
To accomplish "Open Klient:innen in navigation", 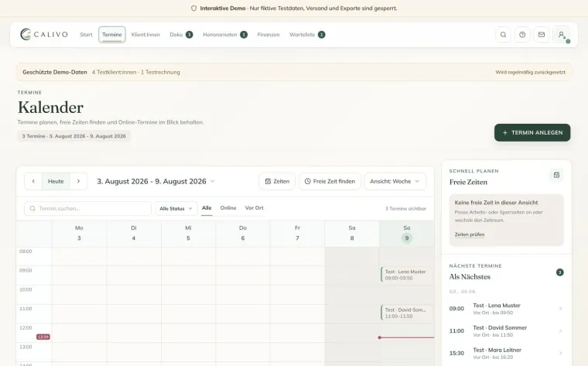I will pyautogui.click(x=145, y=35).
